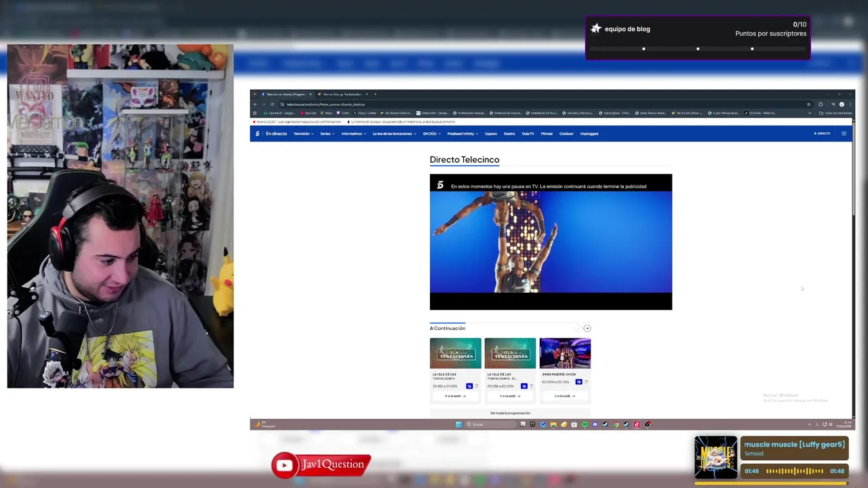Viewport: 868px width, 488px height.
Task: Open the Televisión dropdown menu
Action: point(303,134)
